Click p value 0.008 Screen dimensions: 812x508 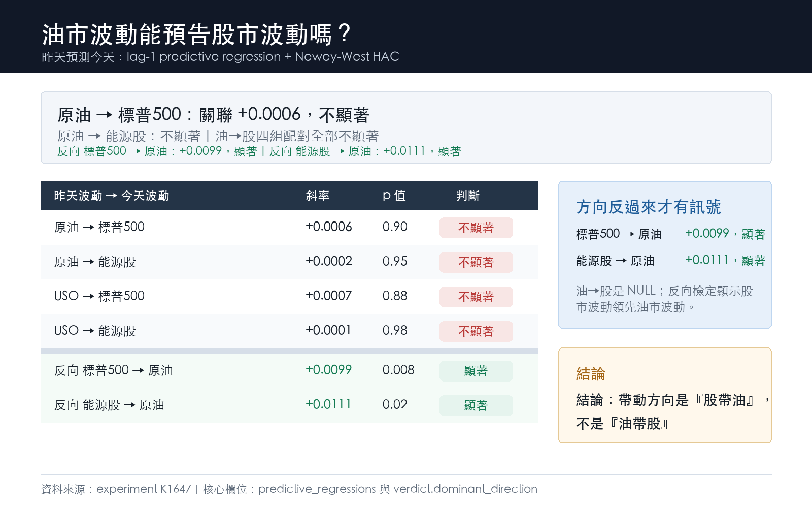pos(398,370)
